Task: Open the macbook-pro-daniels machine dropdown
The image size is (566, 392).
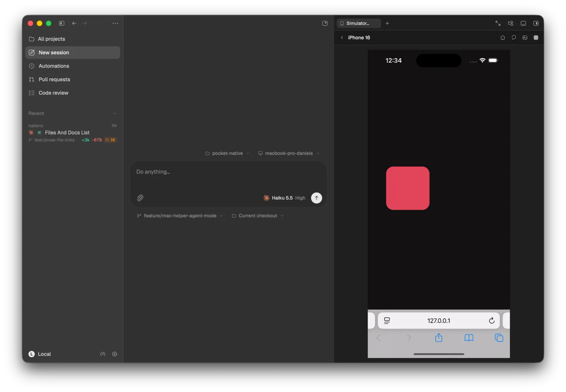Action: 289,153
